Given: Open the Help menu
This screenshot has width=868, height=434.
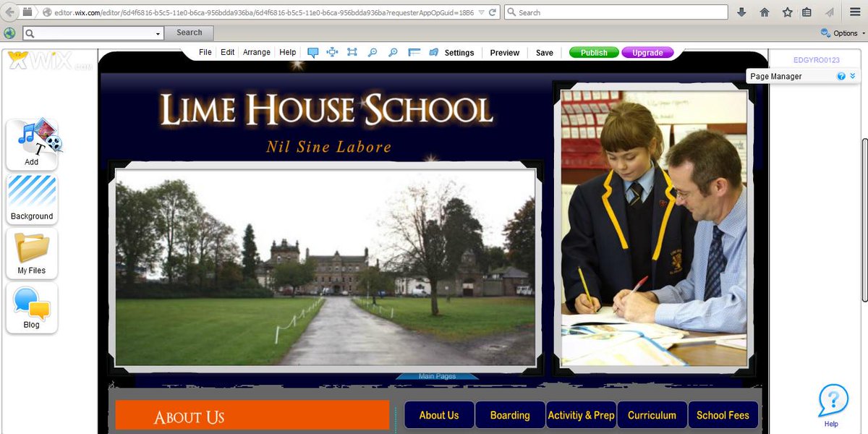Looking at the screenshot, I should pyautogui.click(x=288, y=52).
